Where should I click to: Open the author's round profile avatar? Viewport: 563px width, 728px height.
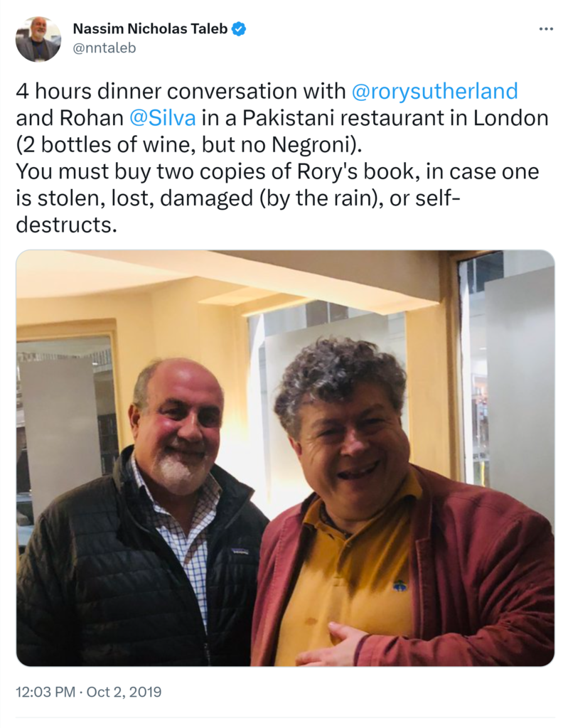click(x=38, y=40)
